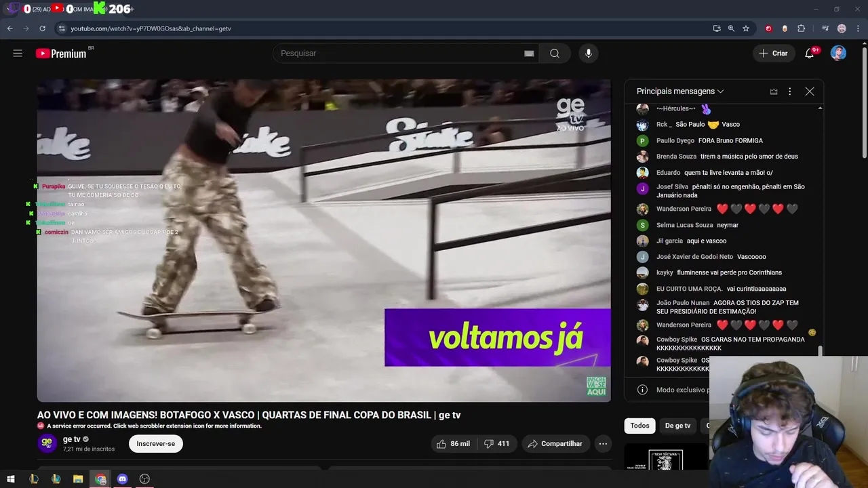Image resolution: width=868 pixels, height=488 pixels.
Task: Click the Pesquisar search field
Action: click(x=400, y=54)
